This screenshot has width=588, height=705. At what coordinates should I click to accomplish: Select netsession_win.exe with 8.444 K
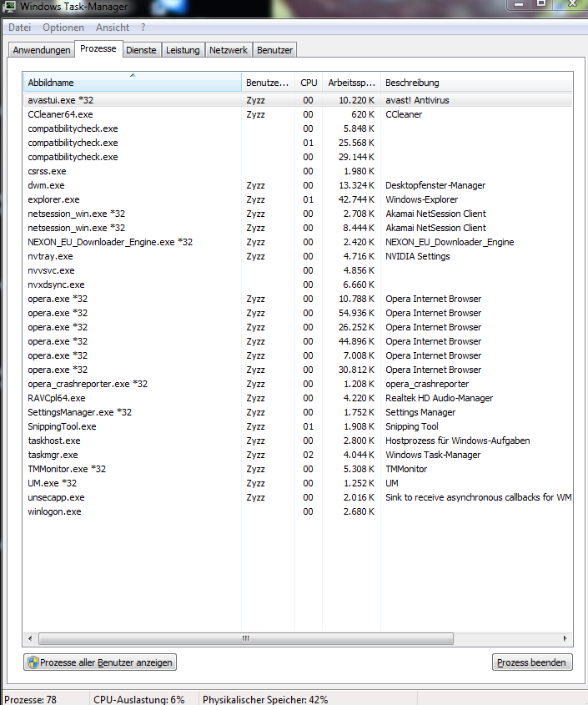click(298, 228)
